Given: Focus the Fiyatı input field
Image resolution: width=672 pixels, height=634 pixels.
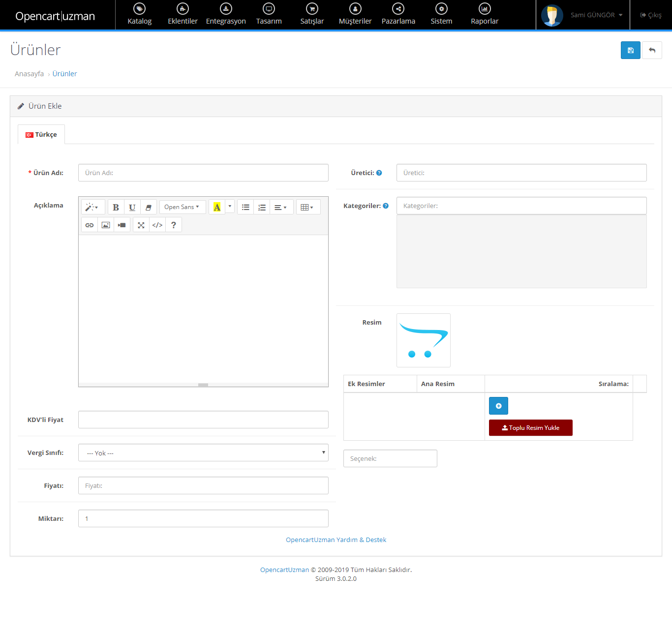Looking at the screenshot, I should (203, 485).
